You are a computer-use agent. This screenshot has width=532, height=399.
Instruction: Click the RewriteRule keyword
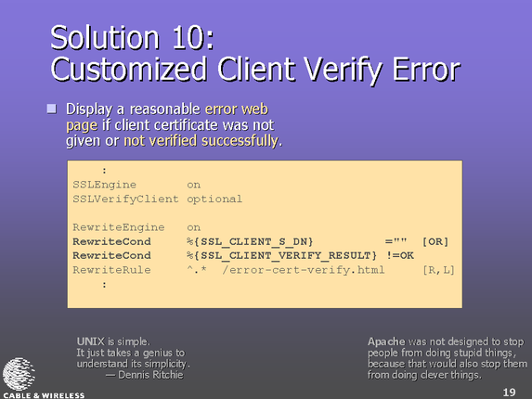point(111,270)
